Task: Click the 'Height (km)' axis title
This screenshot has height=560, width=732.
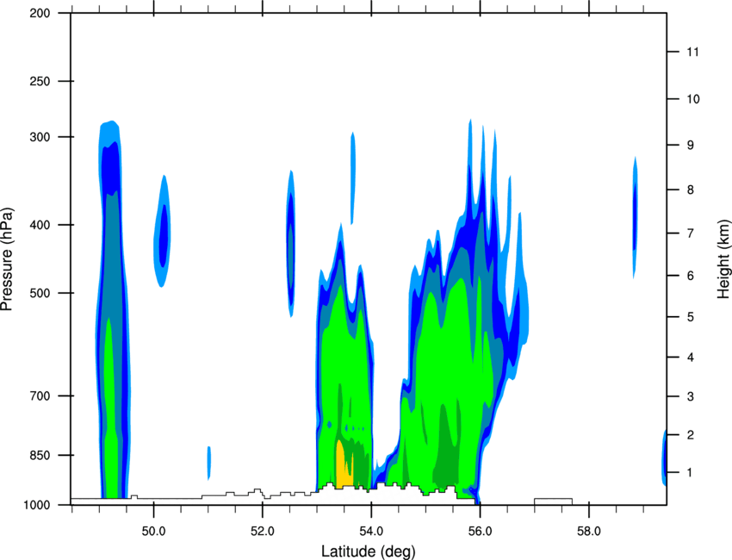Action: tap(723, 259)
